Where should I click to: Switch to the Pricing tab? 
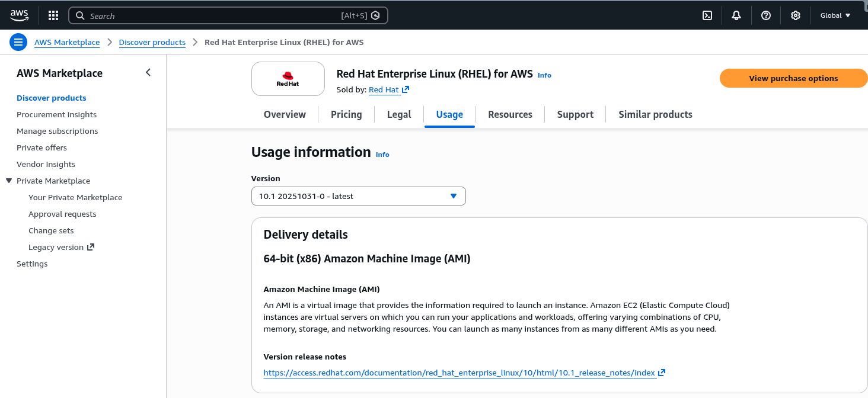tap(346, 114)
